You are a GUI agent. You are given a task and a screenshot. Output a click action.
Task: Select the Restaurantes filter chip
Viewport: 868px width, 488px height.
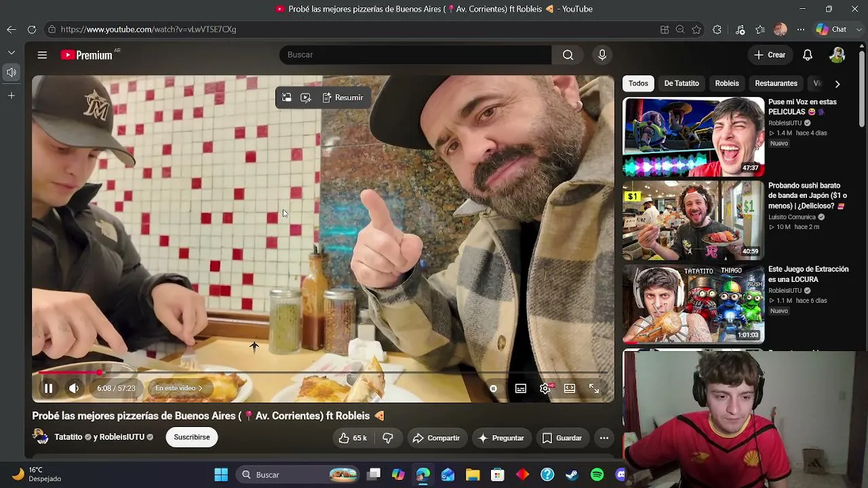(776, 83)
